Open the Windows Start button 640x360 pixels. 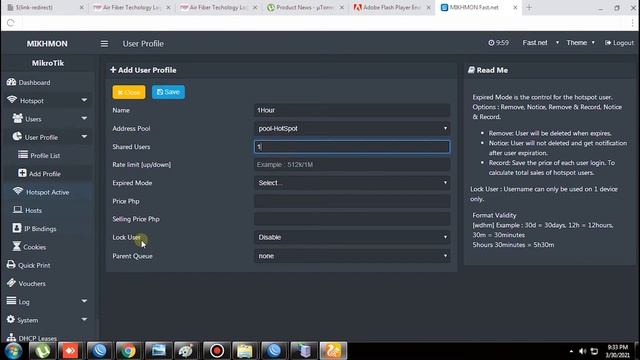(x=13, y=351)
